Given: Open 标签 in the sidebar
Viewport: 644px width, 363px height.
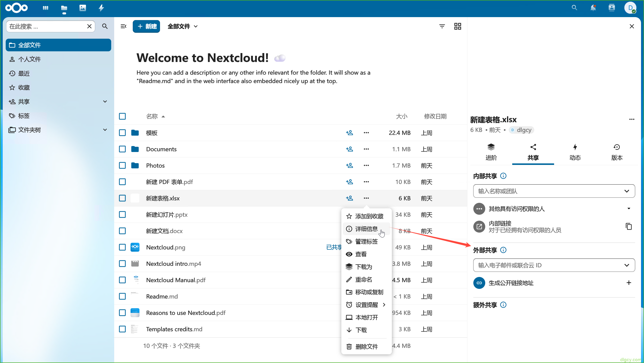Looking at the screenshot, I should click(x=58, y=116).
